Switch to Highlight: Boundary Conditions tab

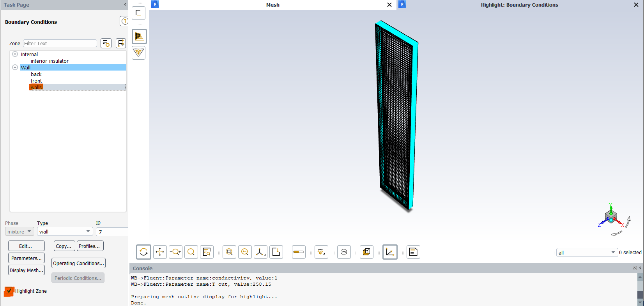(x=519, y=5)
